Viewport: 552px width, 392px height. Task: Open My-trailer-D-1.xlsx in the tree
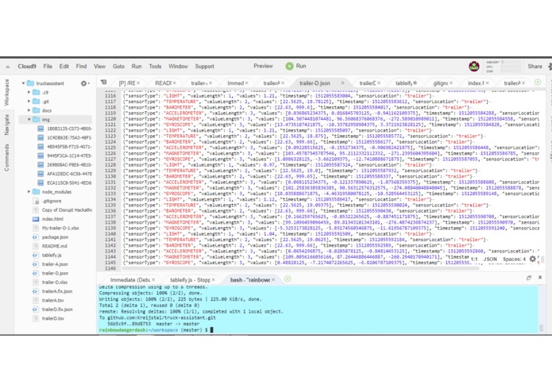[60, 229]
